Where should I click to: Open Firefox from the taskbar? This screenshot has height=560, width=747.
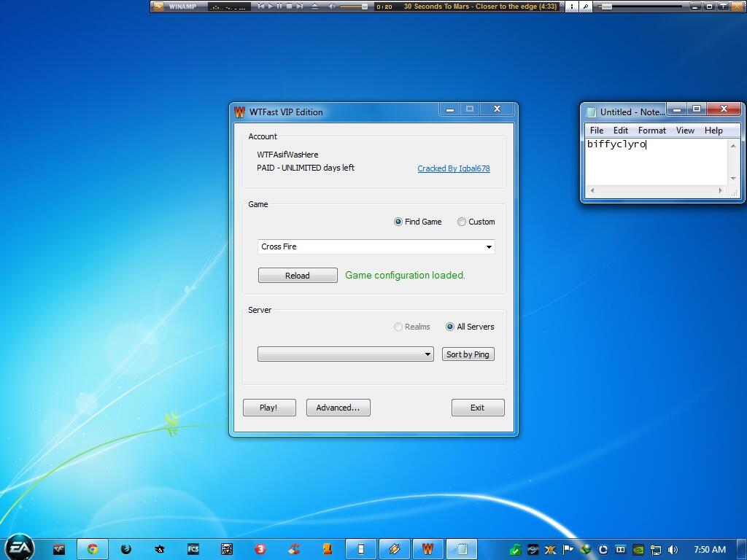click(x=126, y=550)
